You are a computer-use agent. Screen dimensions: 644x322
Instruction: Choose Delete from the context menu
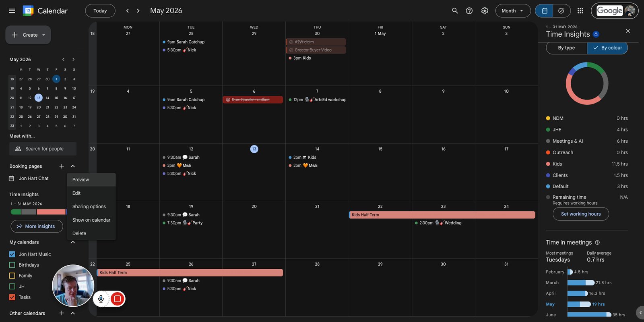[x=91, y=233]
